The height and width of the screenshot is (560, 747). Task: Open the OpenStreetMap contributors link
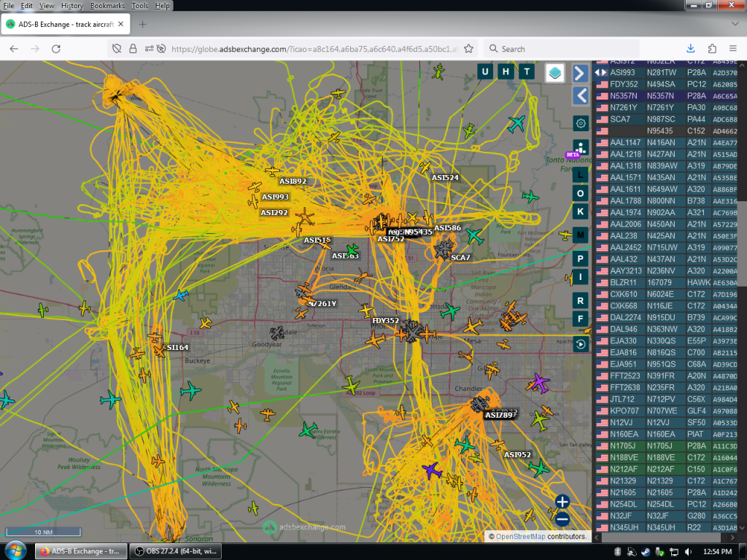(x=521, y=536)
